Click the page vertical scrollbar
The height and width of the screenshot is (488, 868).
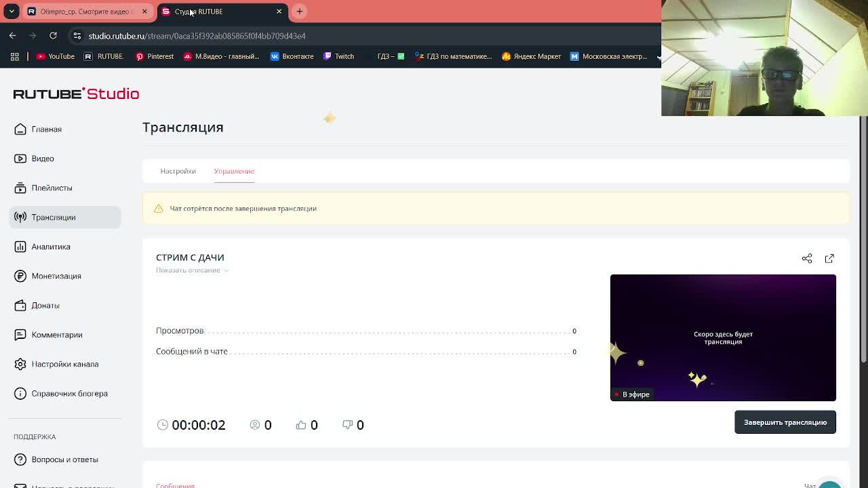[x=863, y=237]
